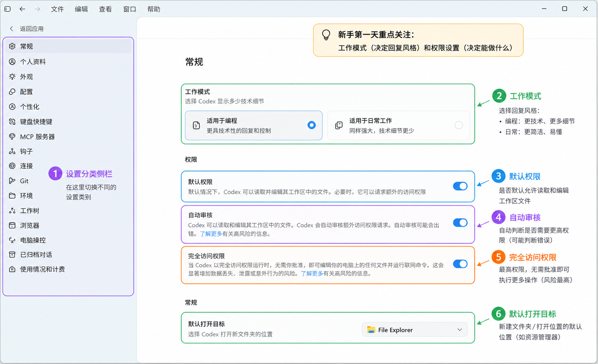Image resolution: width=598 pixels, height=364 pixels.
Task: Close the settings window
Action: pos(585,9)
